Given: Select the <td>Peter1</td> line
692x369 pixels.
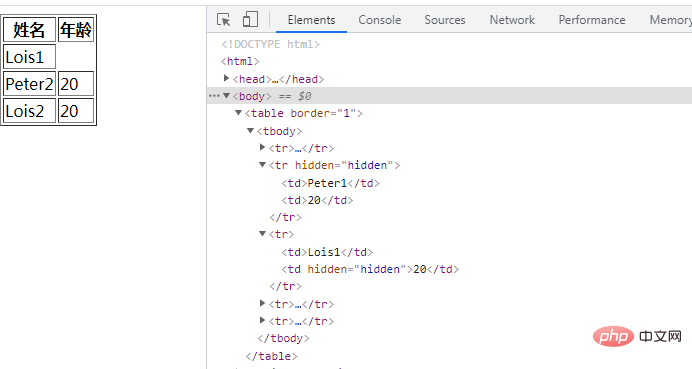Looking at the screenshot, I should 331,183.
